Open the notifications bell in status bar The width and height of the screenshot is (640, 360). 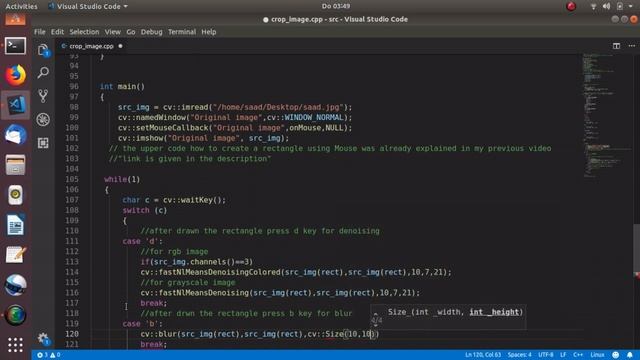coord(630,355)
